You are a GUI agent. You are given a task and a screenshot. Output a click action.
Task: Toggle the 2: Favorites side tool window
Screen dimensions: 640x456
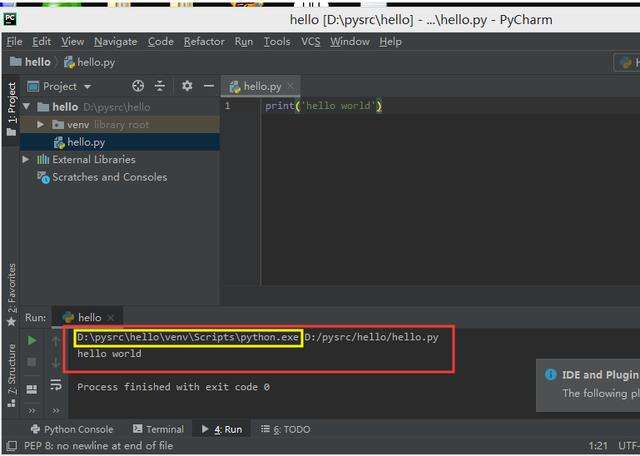[11, 295]
